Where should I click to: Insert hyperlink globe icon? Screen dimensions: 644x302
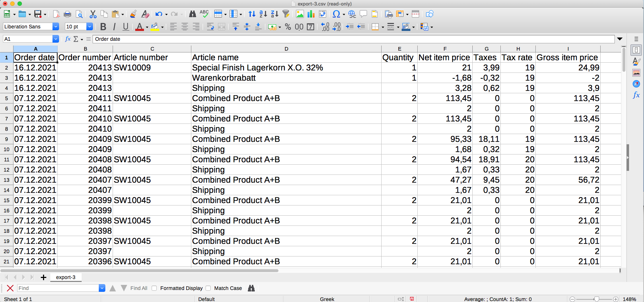352,14
